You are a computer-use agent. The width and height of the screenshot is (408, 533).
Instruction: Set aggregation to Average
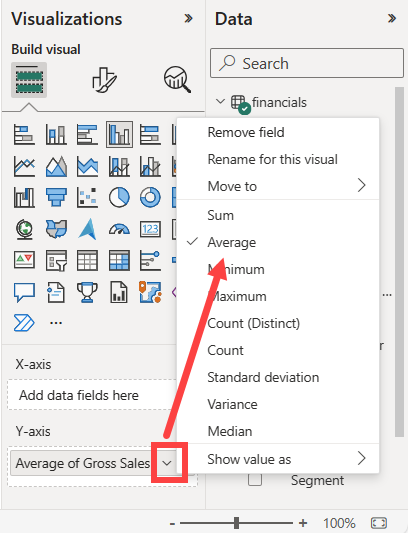[x=278, y=242]
